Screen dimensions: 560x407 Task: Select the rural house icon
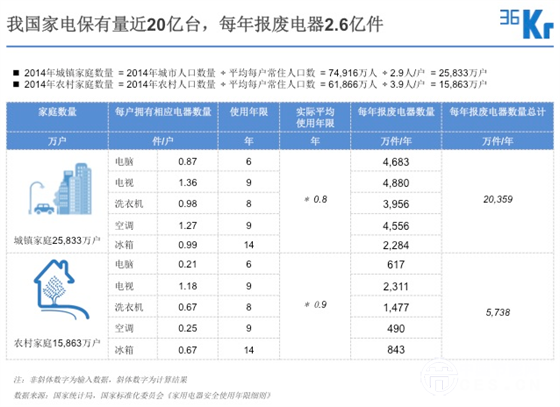[x=61, y=289]
